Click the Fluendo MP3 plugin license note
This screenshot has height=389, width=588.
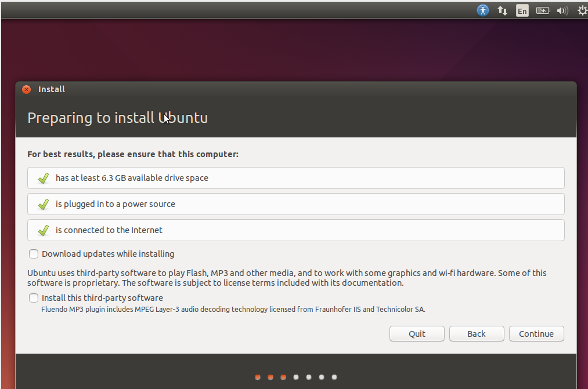tap(233, 310)
